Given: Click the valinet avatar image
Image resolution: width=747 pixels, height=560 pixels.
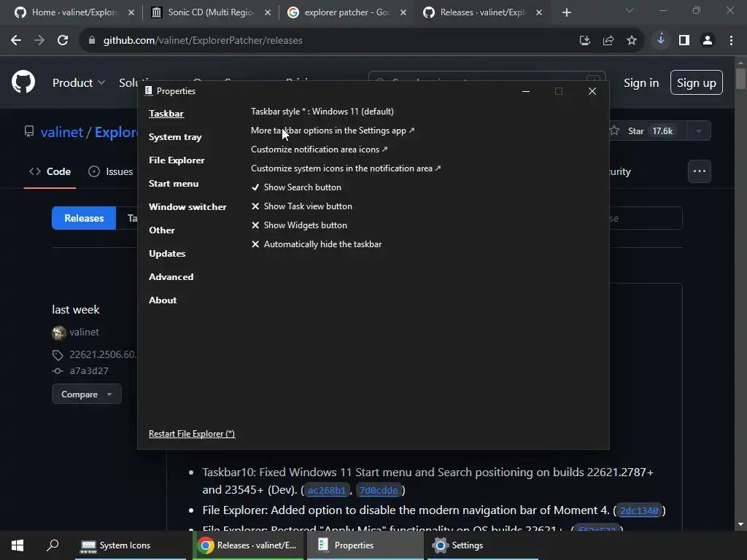Looking at the screenshot, I should (59, 332).
